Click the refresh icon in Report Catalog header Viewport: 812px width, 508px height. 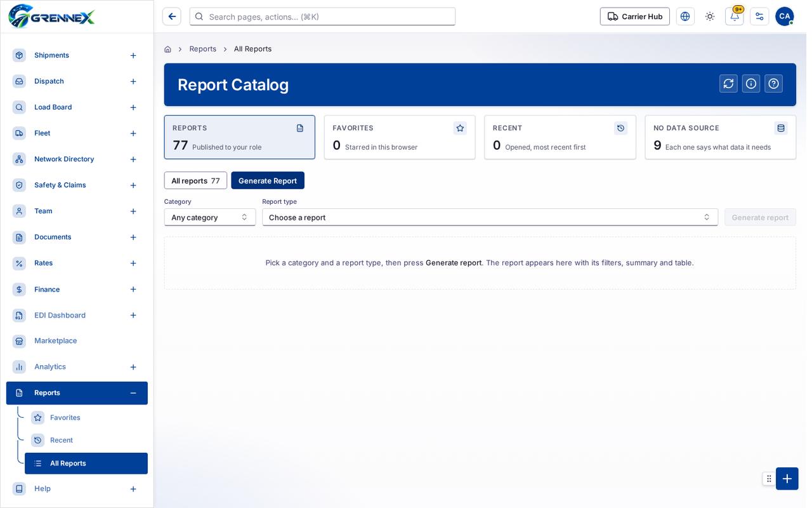(728, 84)
